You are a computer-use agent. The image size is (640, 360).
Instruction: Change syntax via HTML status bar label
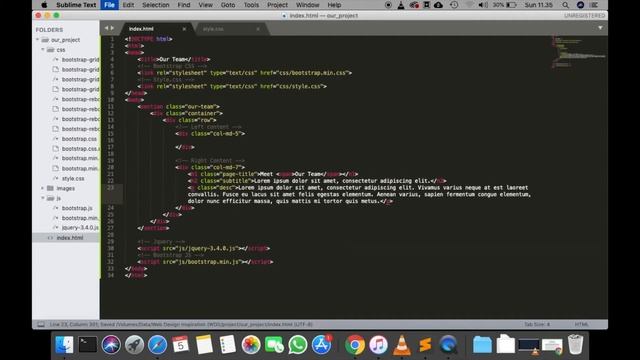point(581,324)
